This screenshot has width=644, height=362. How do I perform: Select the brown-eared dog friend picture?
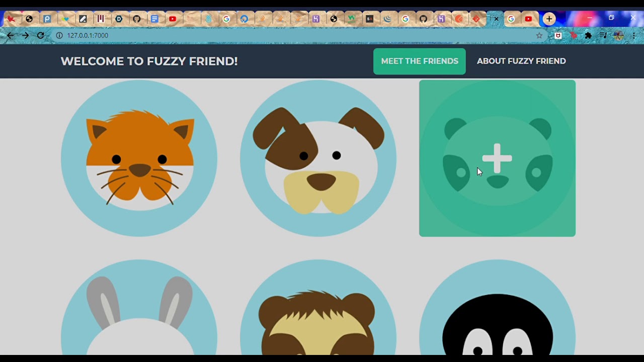click(x=318, y=158)
